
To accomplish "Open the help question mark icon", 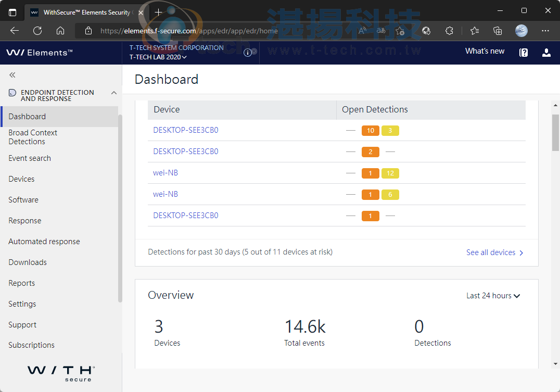I will pos(523,53).
